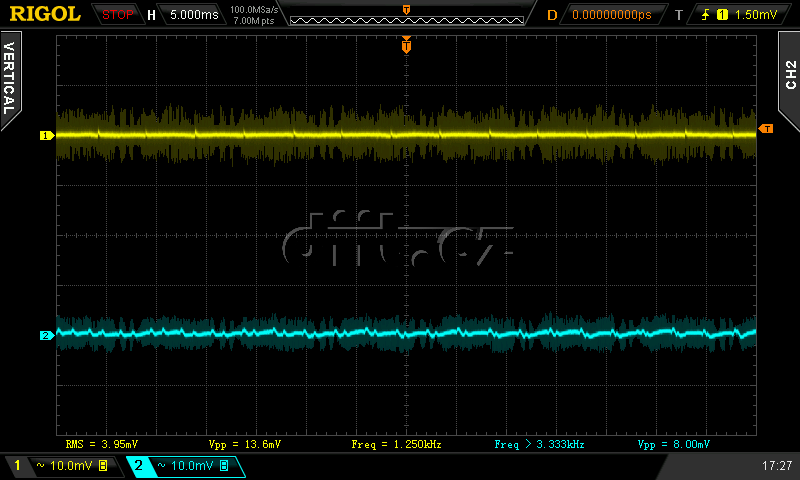Click the RIGOL logo
The width and height of the screenshot is (800, 480).
pyautogui.click(x=45, y=14)
